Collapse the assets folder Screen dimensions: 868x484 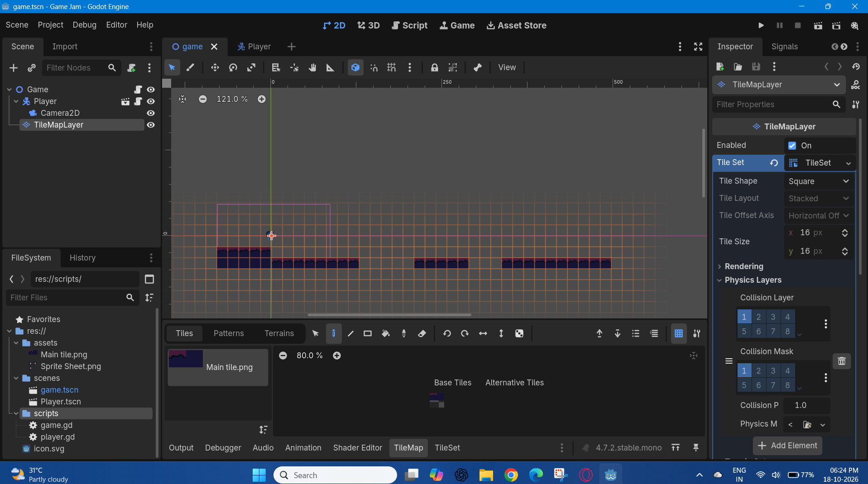[x=16, y=343]
